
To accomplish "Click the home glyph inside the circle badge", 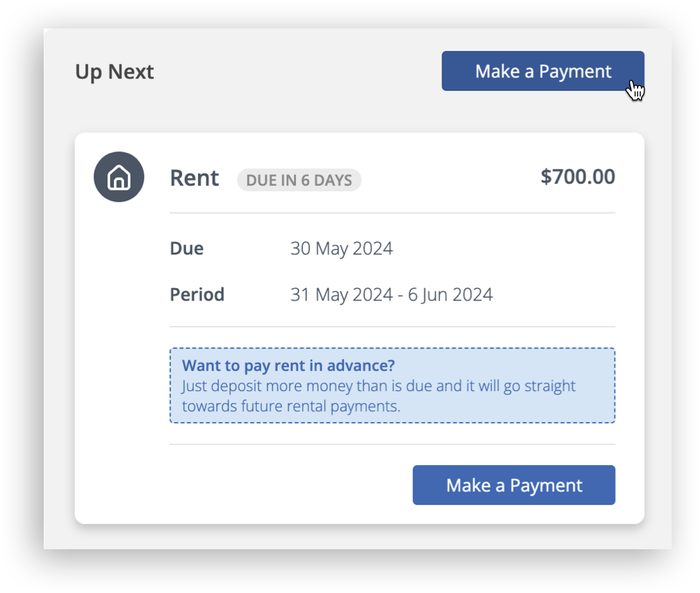I will (119, 177).
